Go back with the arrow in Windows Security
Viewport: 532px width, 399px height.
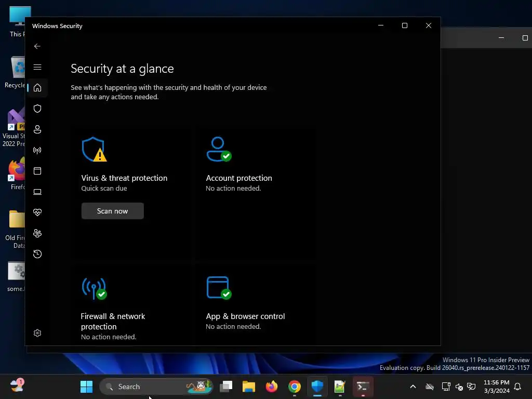(37, 46)
